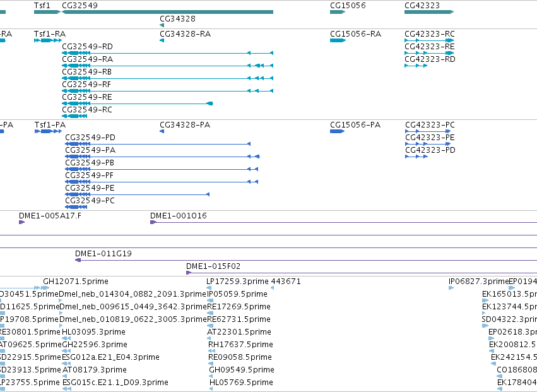Select EST label RE62731.5prime

239,319
